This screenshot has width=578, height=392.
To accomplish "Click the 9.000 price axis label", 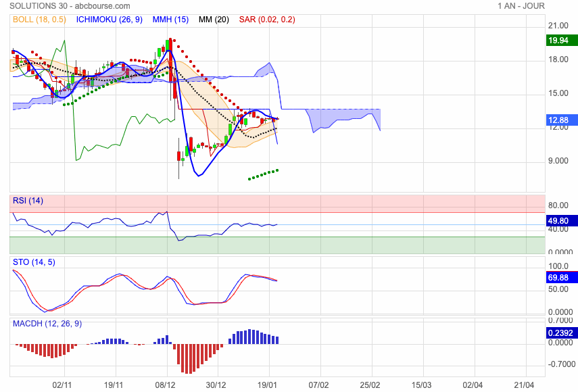I will coord(558,161).
